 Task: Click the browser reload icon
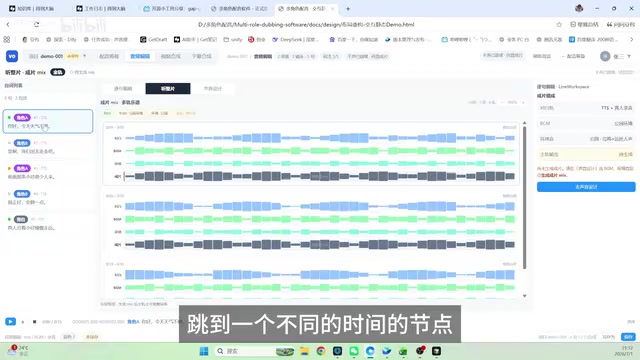tap(36, 24)
